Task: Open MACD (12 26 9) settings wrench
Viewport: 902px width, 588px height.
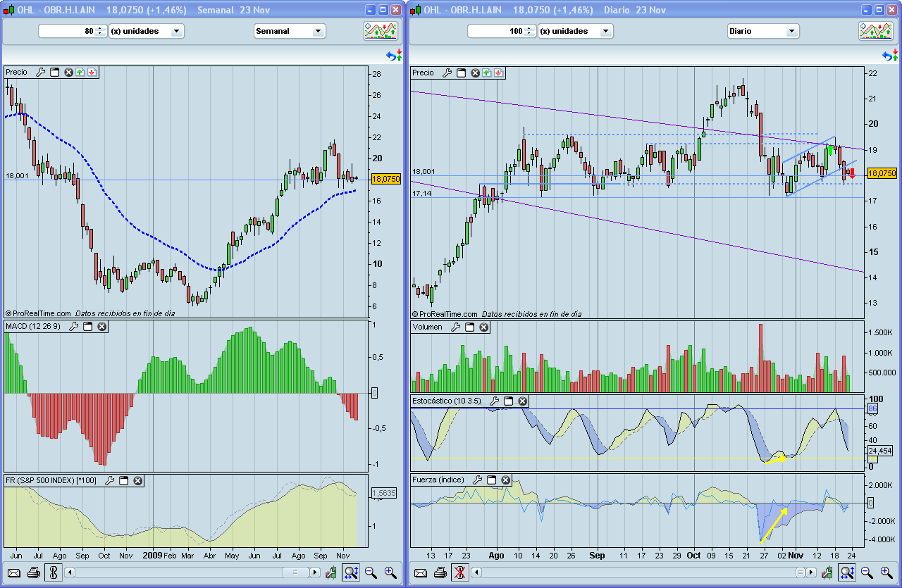Action: 73,327
